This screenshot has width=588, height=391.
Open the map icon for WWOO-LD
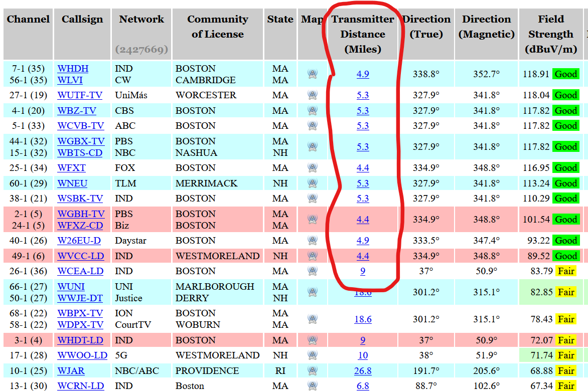(313, 355)
